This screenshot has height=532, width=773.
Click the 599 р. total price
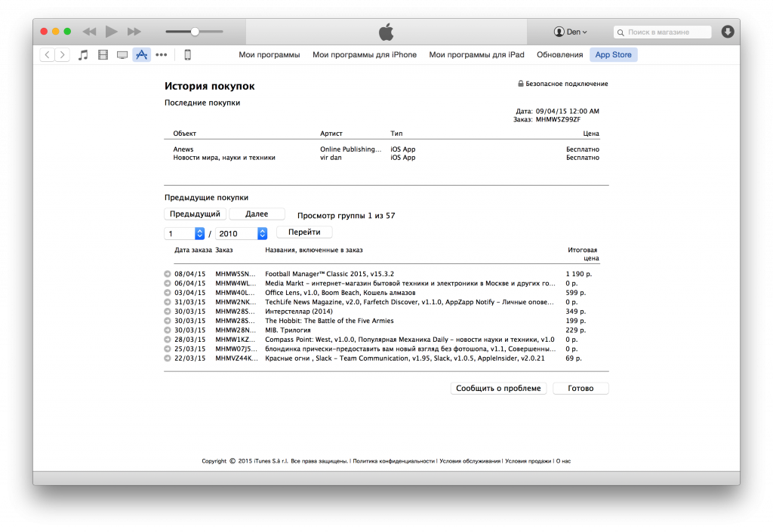[x=576, y=293]
